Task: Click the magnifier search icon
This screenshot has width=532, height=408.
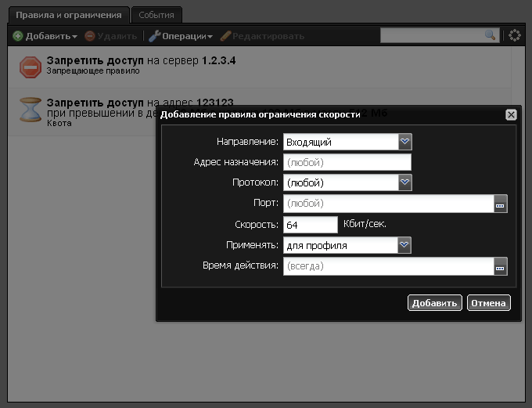Action: pyautogui.click(x=491, y=35)
